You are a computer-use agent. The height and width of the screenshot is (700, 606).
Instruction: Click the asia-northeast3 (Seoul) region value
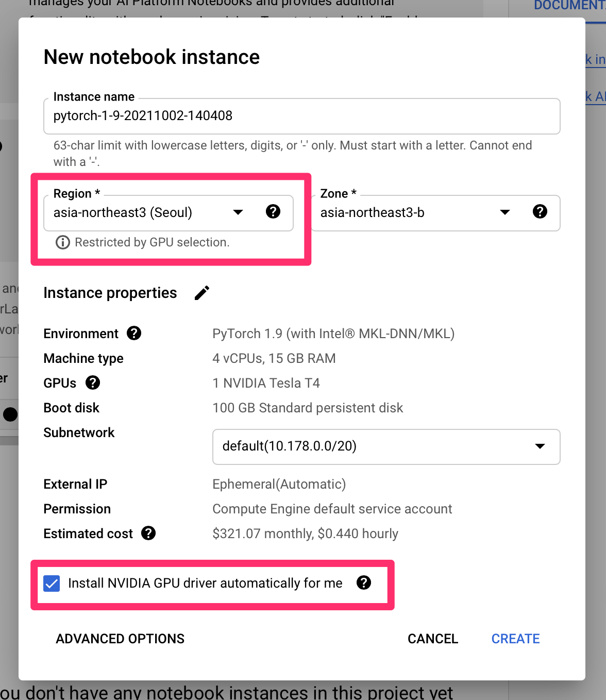point(123,212)
